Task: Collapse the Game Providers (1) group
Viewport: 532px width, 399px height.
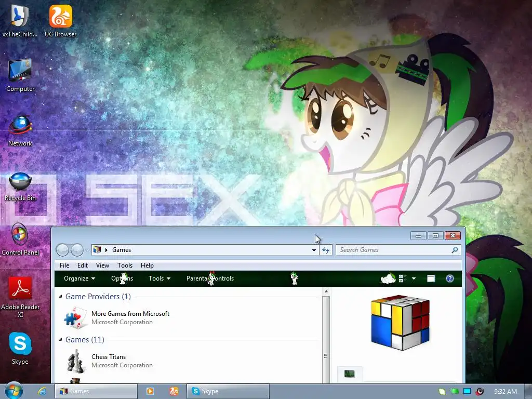Action: click(60, 297)
